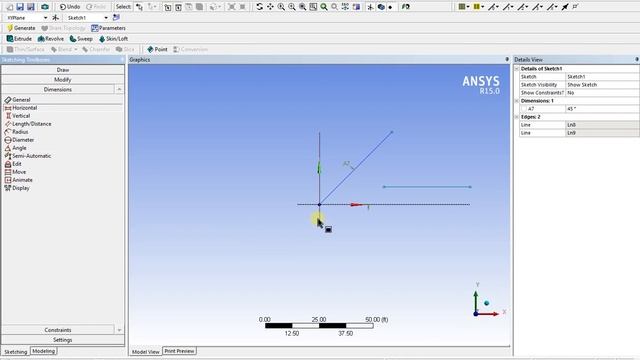Select the General dimension tool
The image size is (640, 360).
point(17,100)
